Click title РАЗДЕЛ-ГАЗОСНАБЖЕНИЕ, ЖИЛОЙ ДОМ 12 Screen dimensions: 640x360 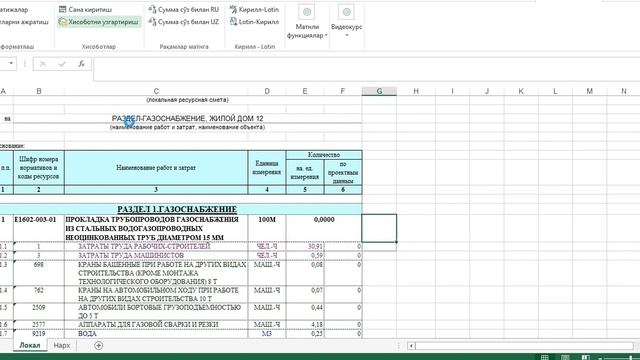click(187, 118)
